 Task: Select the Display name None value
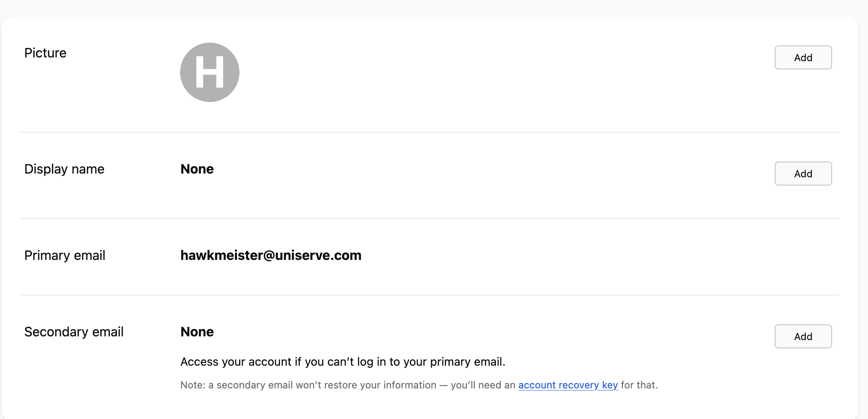pos(197,169)
